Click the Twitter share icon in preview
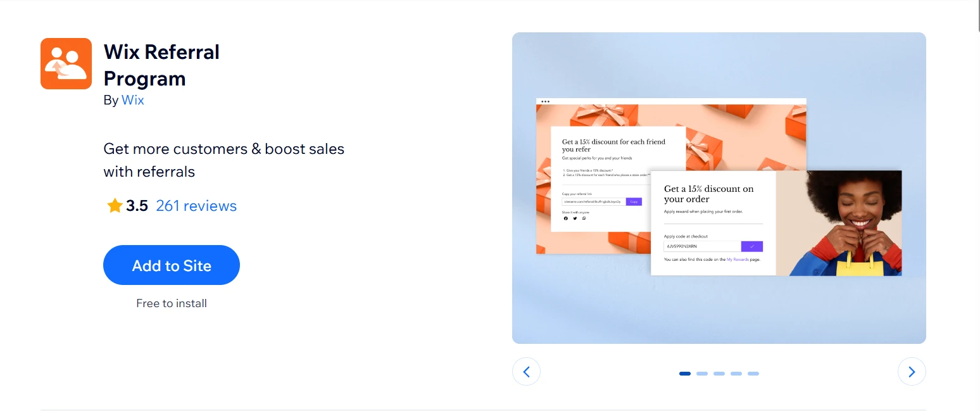This screenshot has width=980, height=411. 575,218
